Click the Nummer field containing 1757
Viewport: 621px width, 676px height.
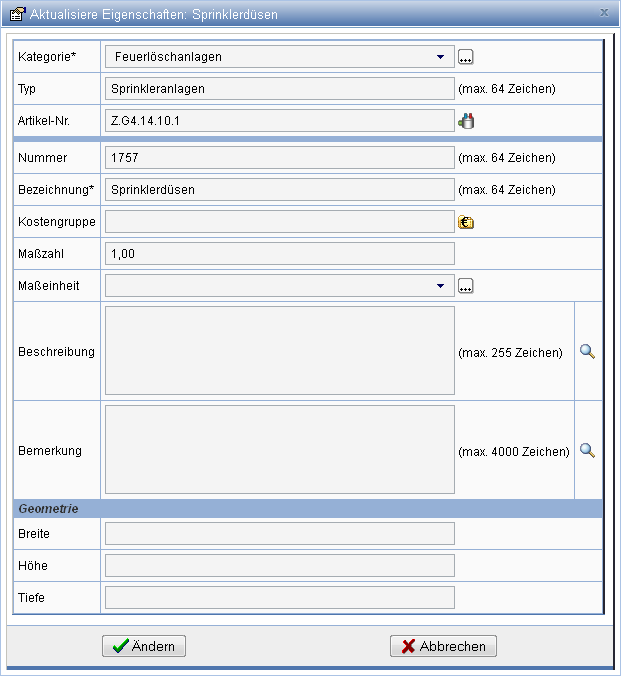[279, 158]
